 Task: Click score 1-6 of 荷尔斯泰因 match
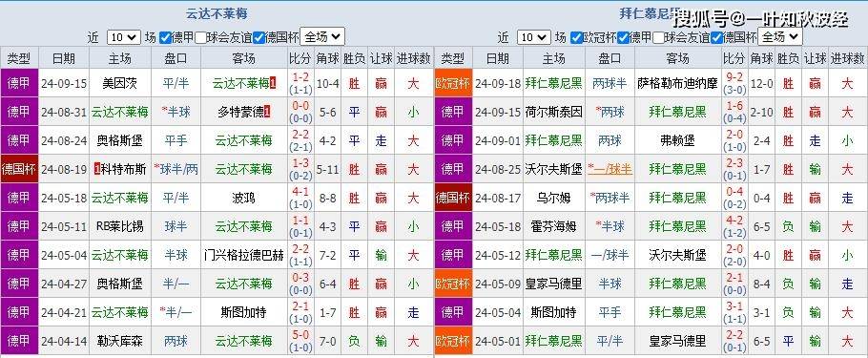point(734,106)
